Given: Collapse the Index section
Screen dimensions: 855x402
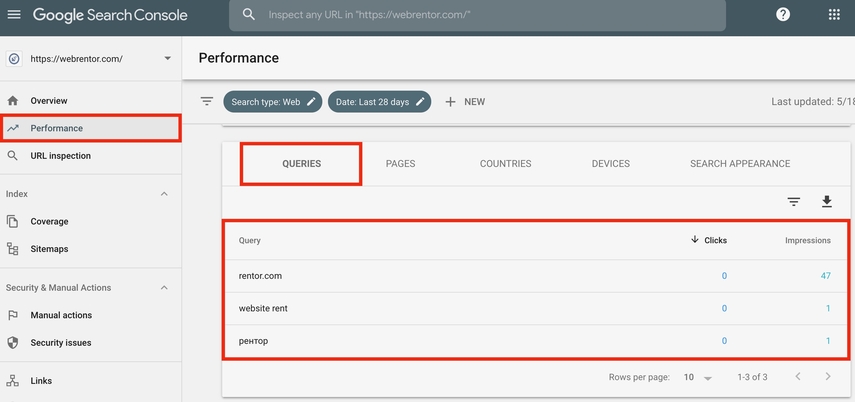Looking at the screenshot, I should click(x=165, y=194).
